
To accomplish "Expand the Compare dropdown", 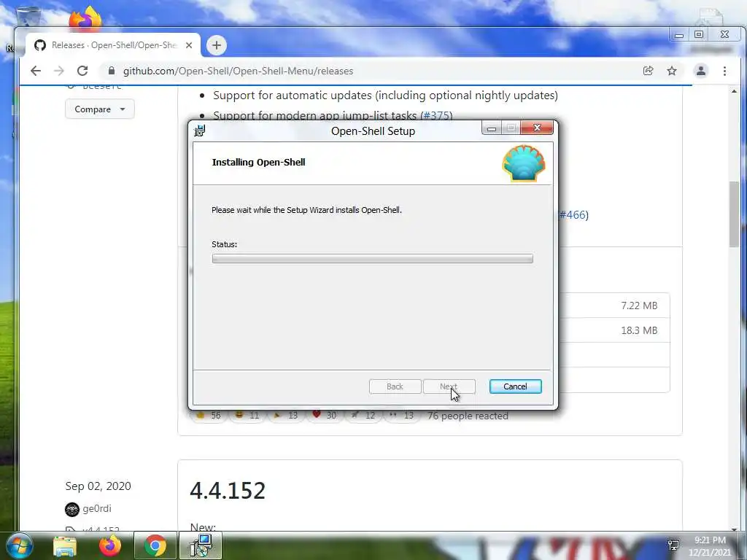I will click(x=99, y=109).
